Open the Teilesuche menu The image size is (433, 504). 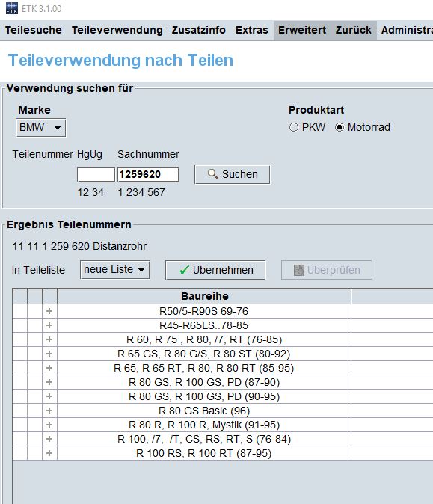click(34, 30)
